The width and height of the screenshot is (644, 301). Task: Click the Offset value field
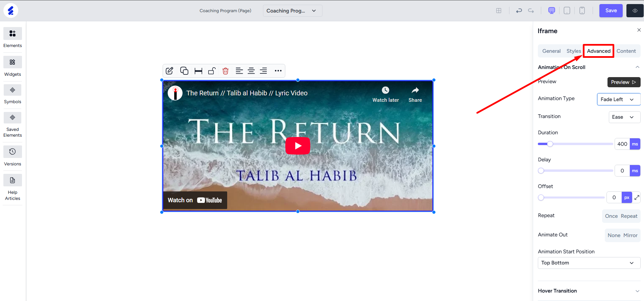(x=614, y=198)
